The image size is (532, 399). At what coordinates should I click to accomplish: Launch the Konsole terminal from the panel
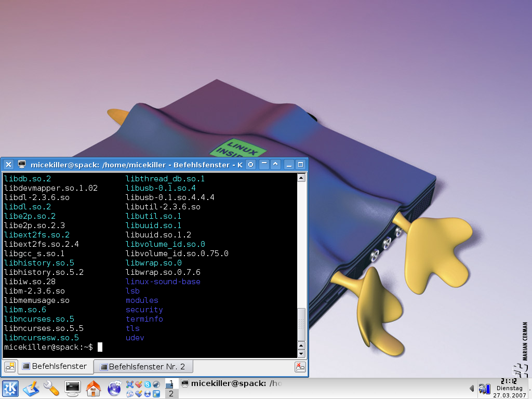72,388
